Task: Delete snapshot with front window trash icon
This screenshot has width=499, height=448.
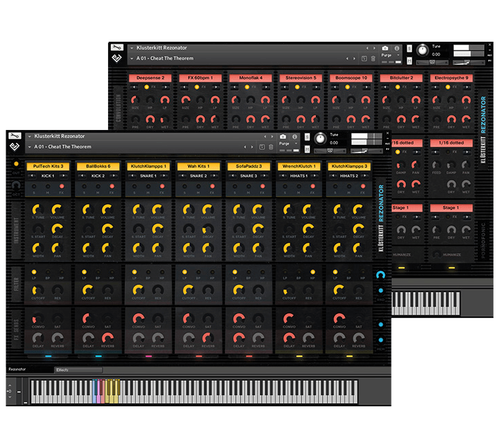Action: point(271,147)
